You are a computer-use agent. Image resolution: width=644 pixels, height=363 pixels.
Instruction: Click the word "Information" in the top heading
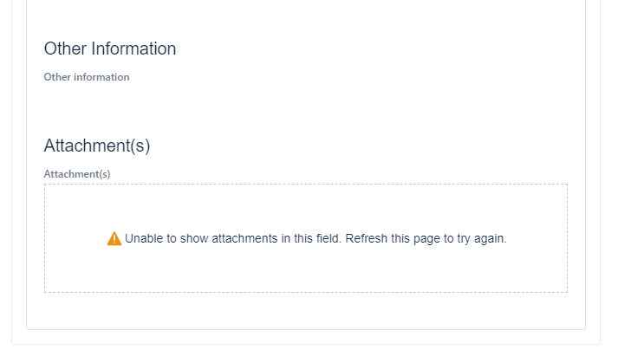pos(133,49)
